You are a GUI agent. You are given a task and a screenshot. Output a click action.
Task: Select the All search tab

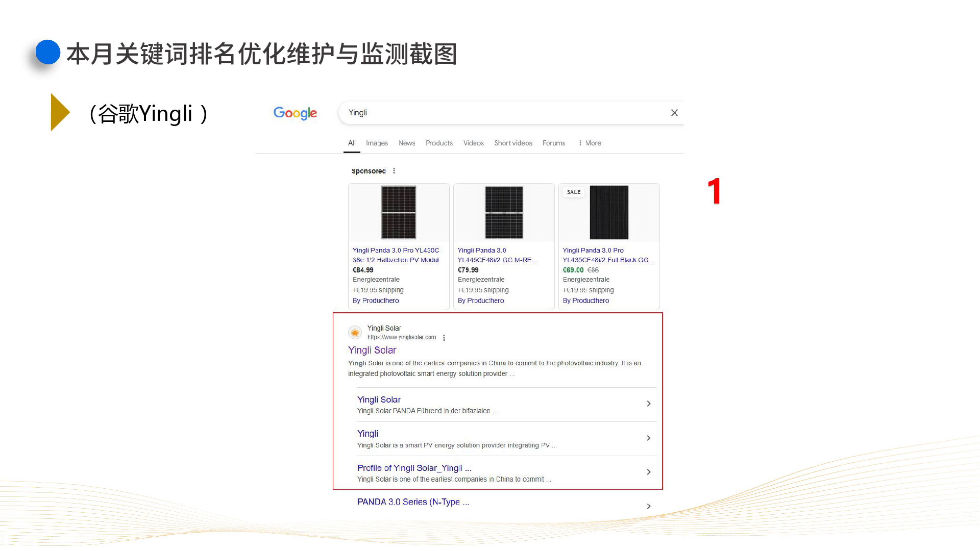click(x=352, y=143)
